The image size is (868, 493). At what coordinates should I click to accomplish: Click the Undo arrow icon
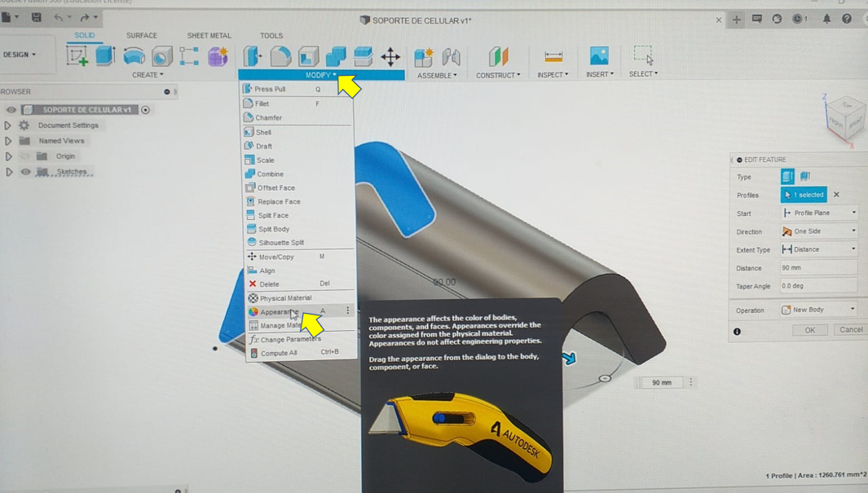point(58,18)
